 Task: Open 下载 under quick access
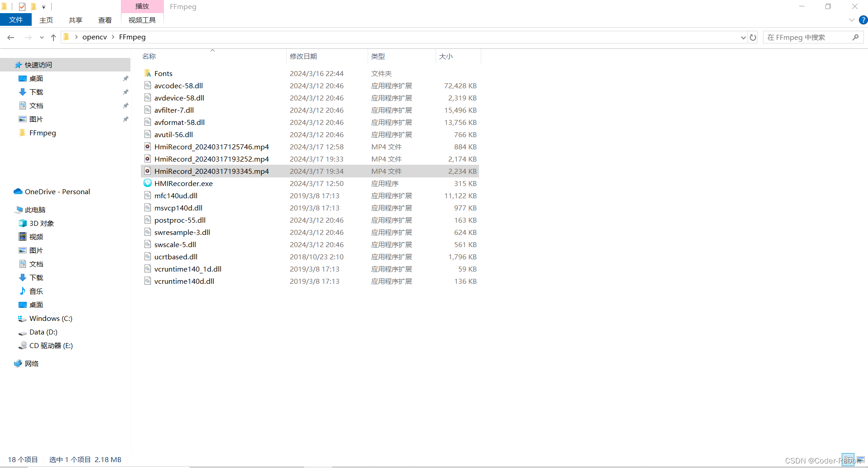click(x=36, y=92)
